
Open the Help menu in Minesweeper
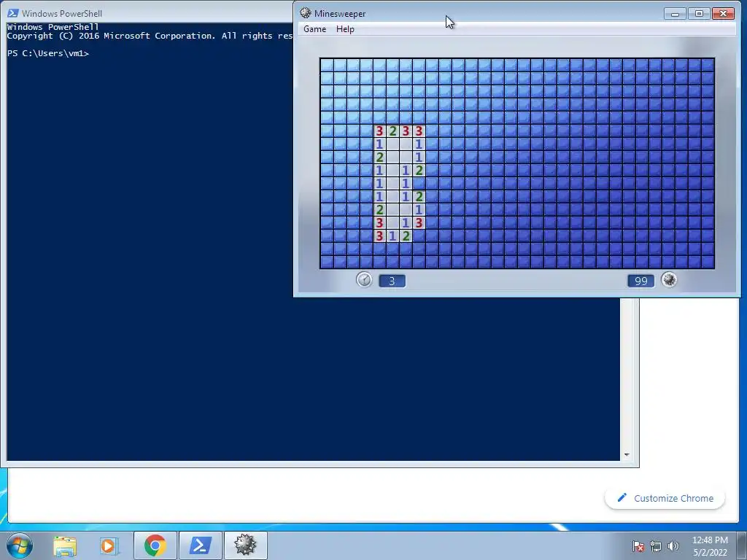345,29
